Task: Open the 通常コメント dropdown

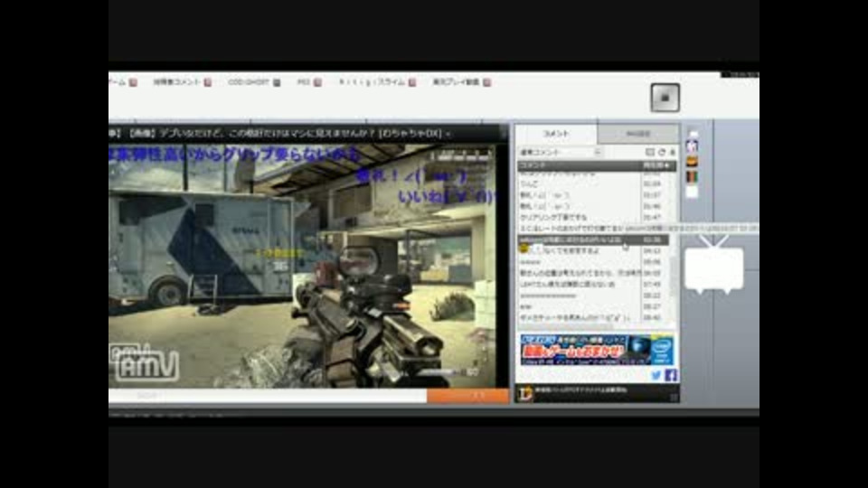Action: (x=561, y=152)
